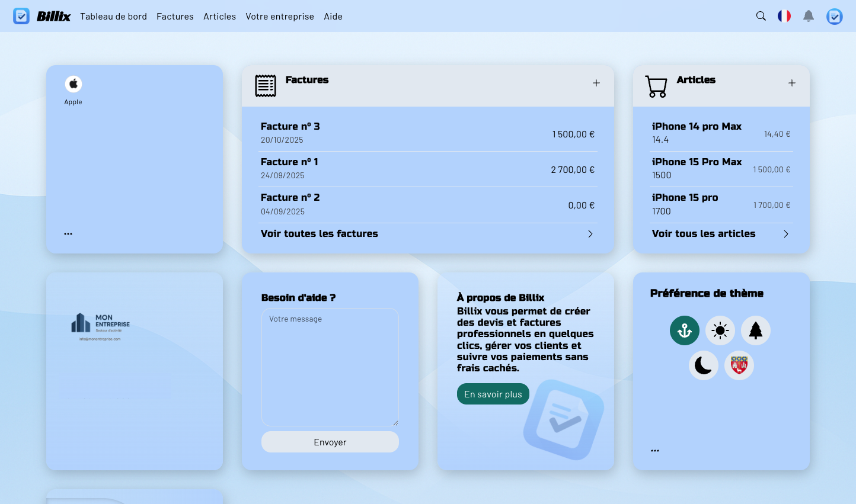The height and width of the screenshot is (504, 856).
Task: Send the help message via Envoyer
Action: click(x=330, y=442)
